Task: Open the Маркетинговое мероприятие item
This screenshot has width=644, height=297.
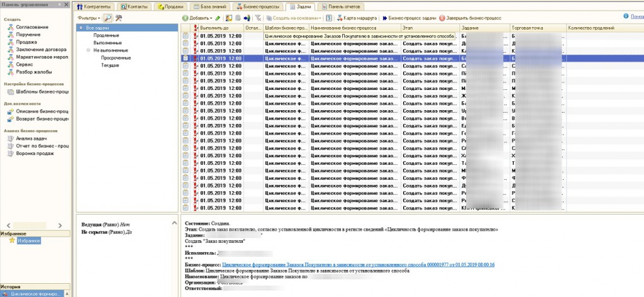Action: (42, 57)
